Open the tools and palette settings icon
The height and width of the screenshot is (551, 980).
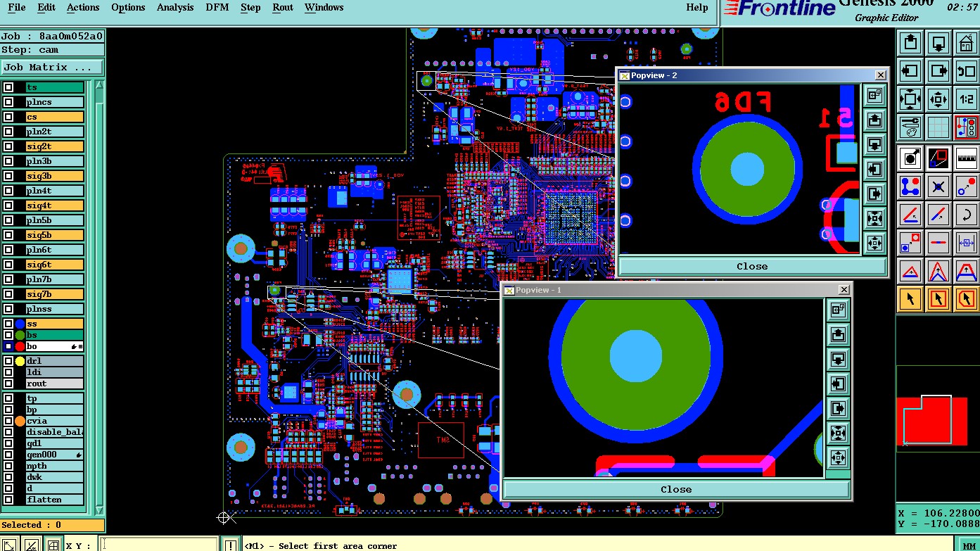pyautogui.click(x=910, y=127)
